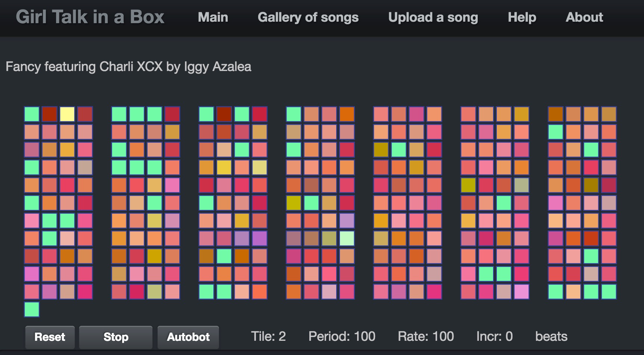Image resolution: width=644 pixels, height=355 pixels.
Task: Click the Period: 100 readout
Action: pyautogui.click(x=342, y=336)
